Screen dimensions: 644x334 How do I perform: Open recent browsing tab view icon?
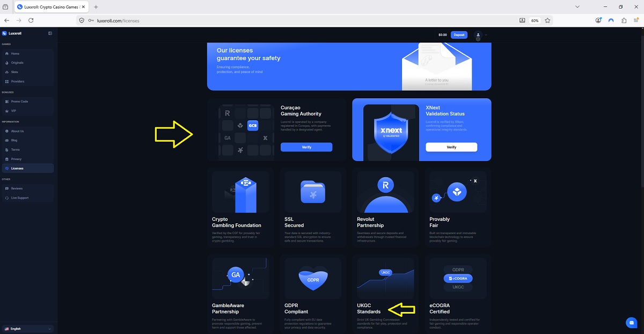(x=5, y=7)
